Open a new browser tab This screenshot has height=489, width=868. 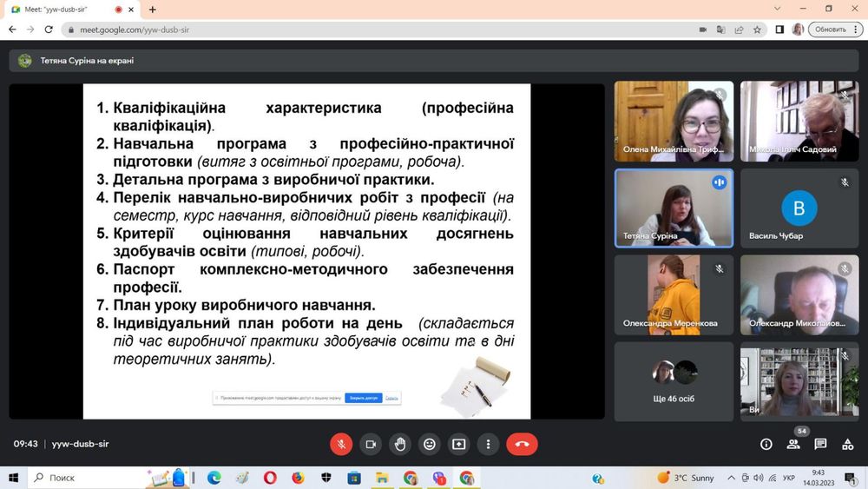pyautogui.click(x=153, y=10)
